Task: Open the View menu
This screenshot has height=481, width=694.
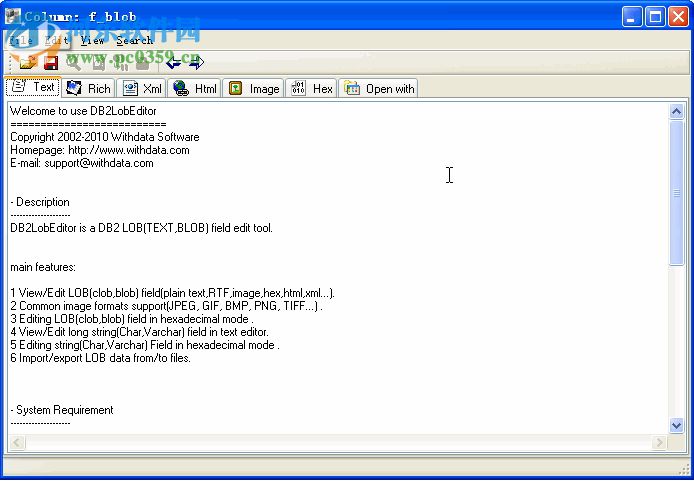Action: pyautogui.click(x=92, y=40)
